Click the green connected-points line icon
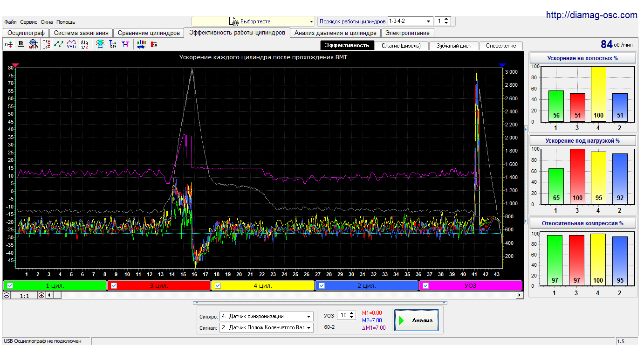The width and height of the screenshot is (644, 347). tap(59, 44)
